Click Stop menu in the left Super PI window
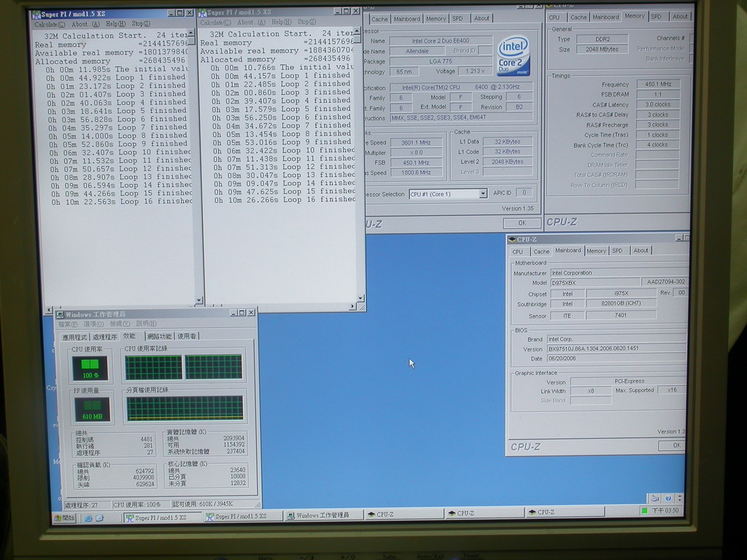This screenshot has width=747, height=560. click(141, 23)
